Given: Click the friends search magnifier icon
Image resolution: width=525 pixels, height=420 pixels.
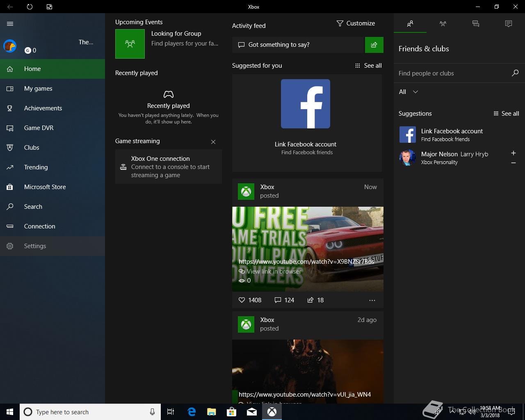Looking at the screenshot, I should (515, 73).
